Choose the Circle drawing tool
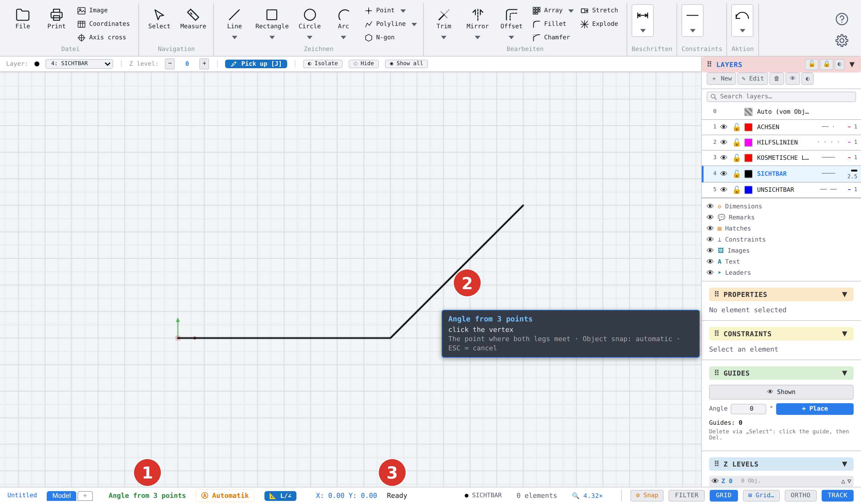The image size is (861, 504). tap(310, 19)
